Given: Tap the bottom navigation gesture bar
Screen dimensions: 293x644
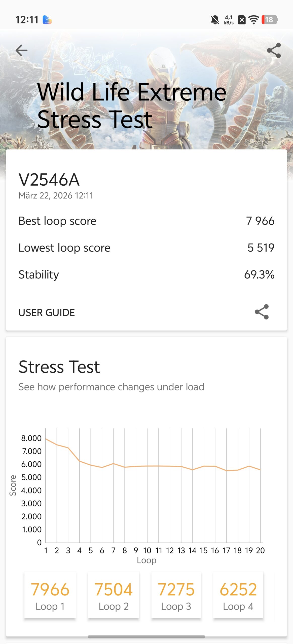Looking at the screenshot, I should coord(146,637).
